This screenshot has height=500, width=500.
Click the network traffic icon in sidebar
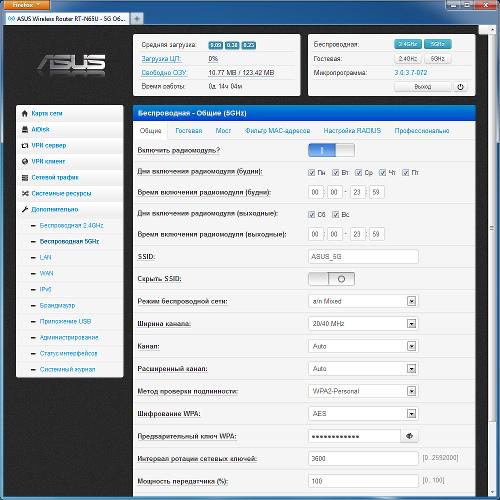pos(24,177)
